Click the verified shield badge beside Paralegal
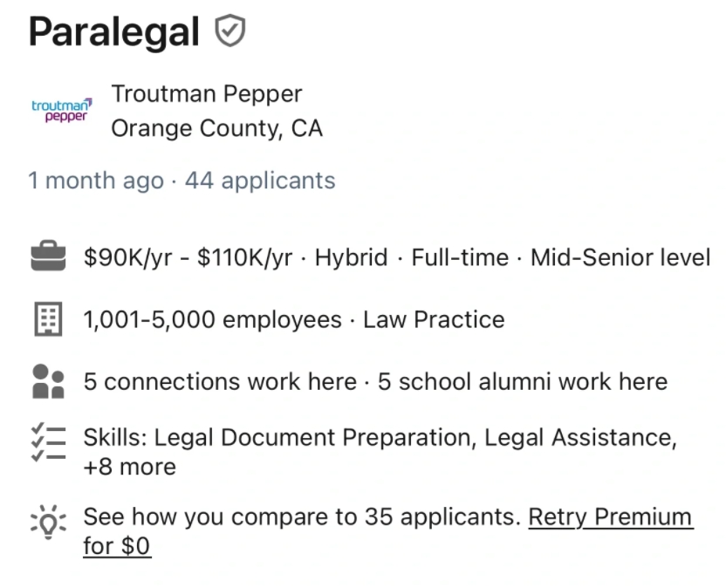This screenshot has height=588, width=726. click(x=230, y=32)
